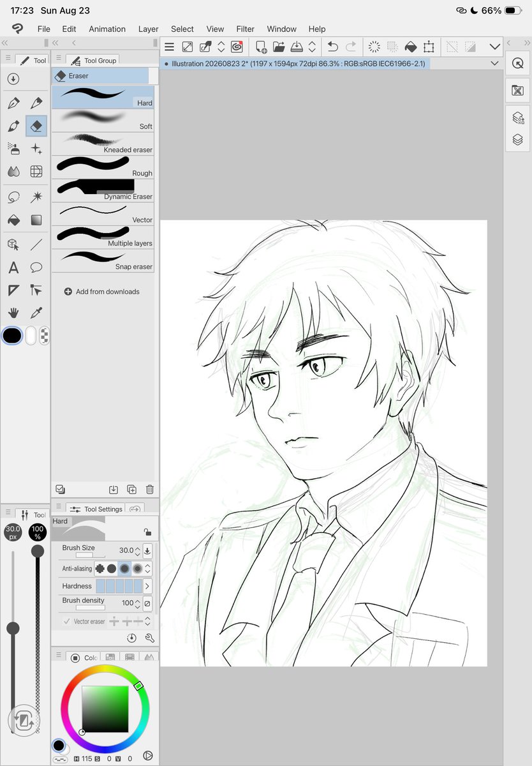
Task: Click the Redo arrow in command bar
Action: click(351, 47)
